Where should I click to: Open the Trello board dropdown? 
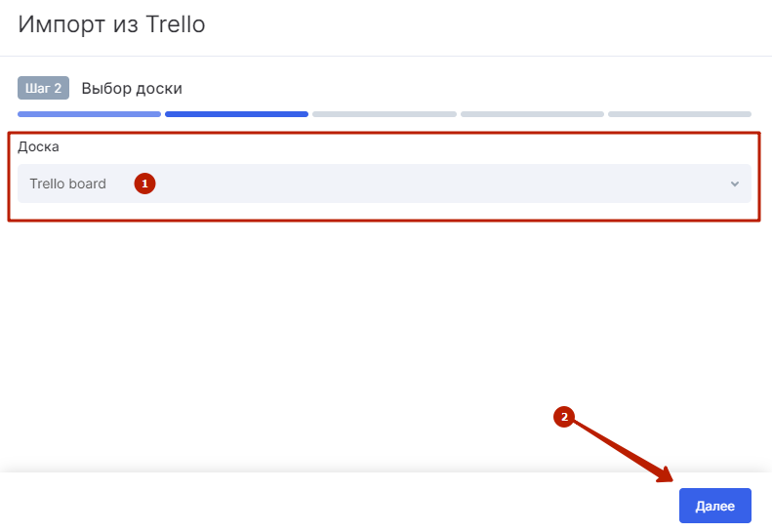384,184
